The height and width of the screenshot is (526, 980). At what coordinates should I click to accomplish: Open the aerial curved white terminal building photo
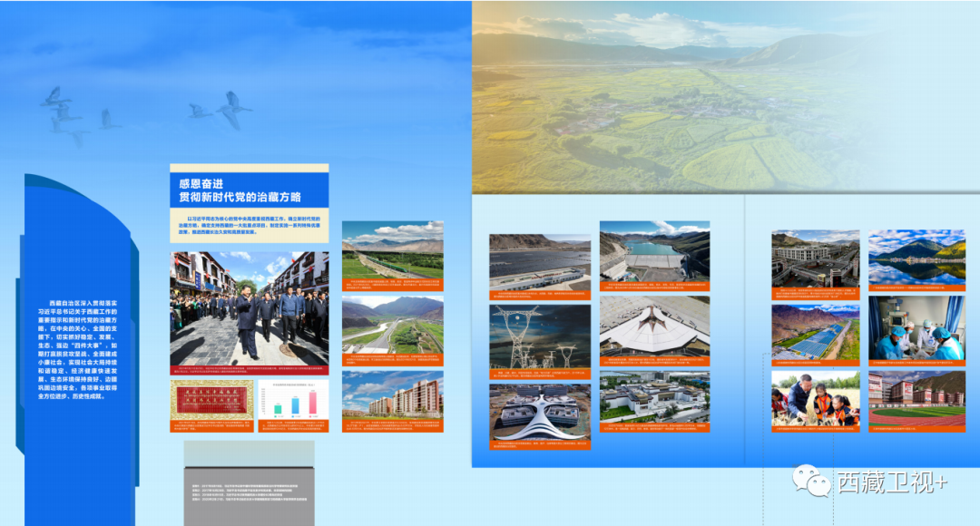point(540,413)
